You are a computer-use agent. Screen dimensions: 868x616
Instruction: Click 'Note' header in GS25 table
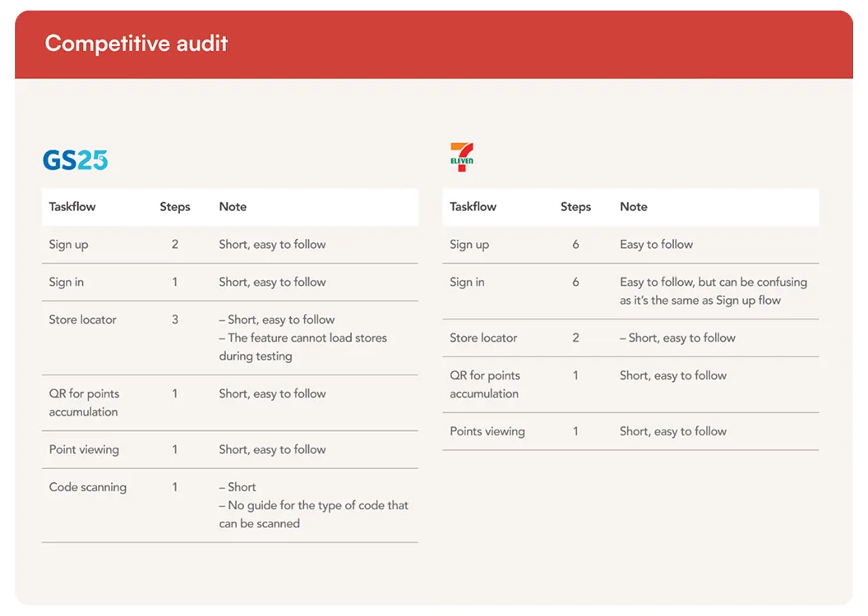click(x=233, y=207)
